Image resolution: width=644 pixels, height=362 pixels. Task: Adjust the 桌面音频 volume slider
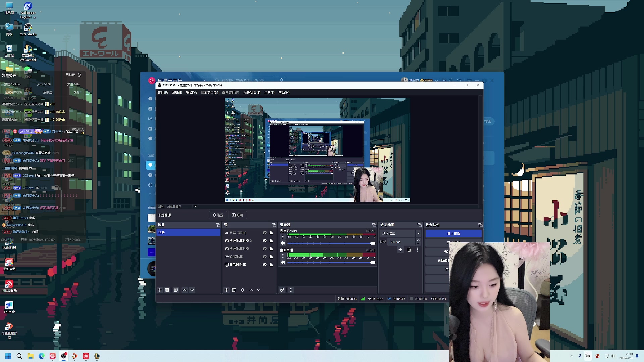332,263
